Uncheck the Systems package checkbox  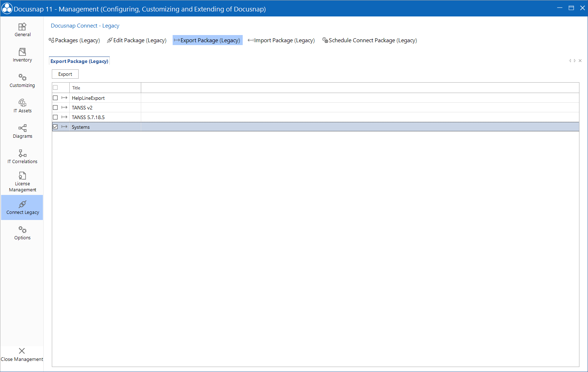55,127
